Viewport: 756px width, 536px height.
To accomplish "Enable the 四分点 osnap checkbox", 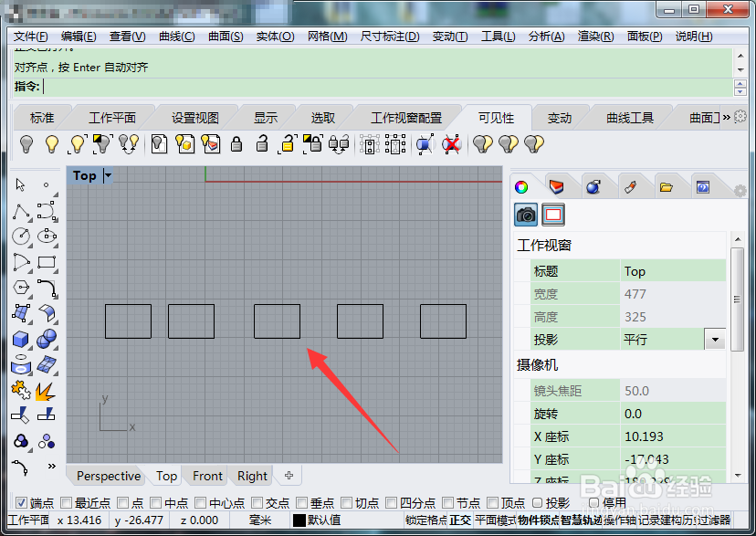I will (x=392, y=503).
